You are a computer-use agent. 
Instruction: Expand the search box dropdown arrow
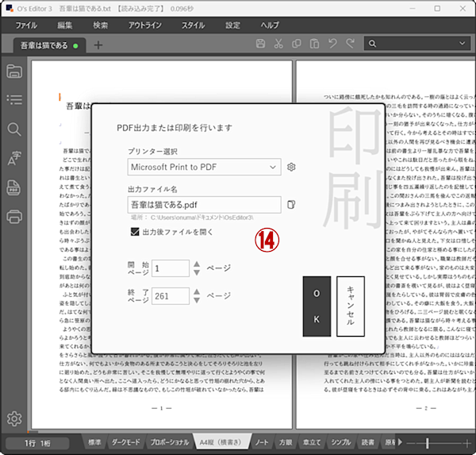pyautogui.click(x=462, y=44)
